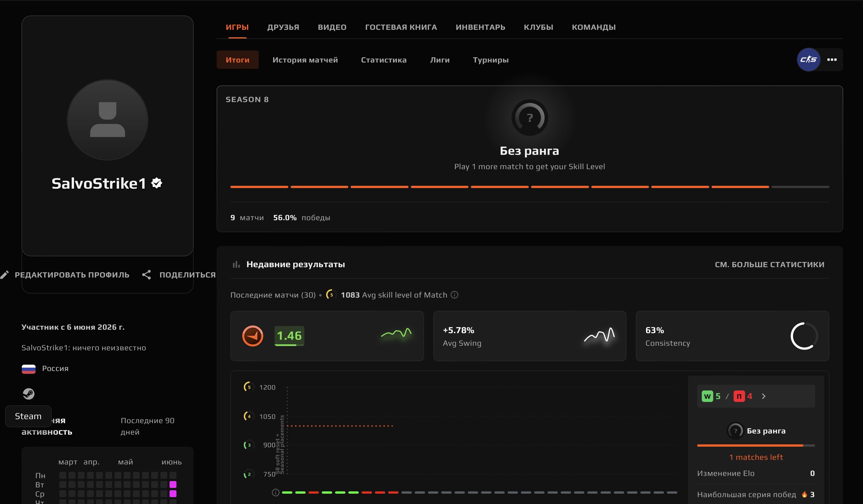This screenshot has width=863, height=504.
Task: Go to ГОСТЕВАЯ КНИГА tab
Action: click(x=401, y=27)
